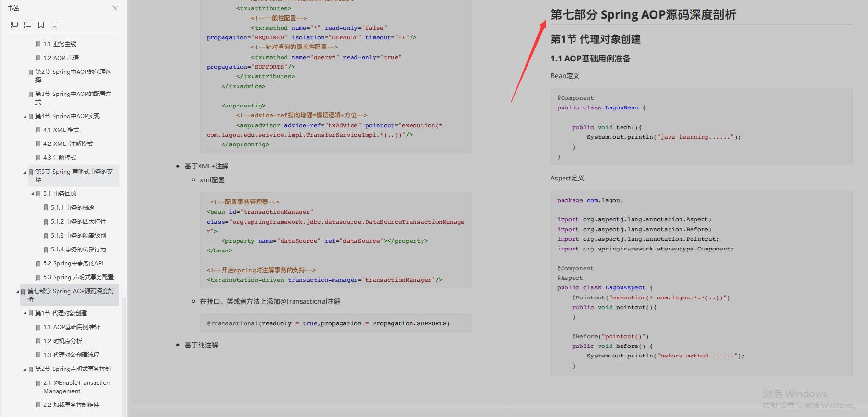This screenshot has height=417, width=868.
Task: Click the bookmarks panel vertical scrollbar
Action: pyautogui.click(x=124, y=355)
